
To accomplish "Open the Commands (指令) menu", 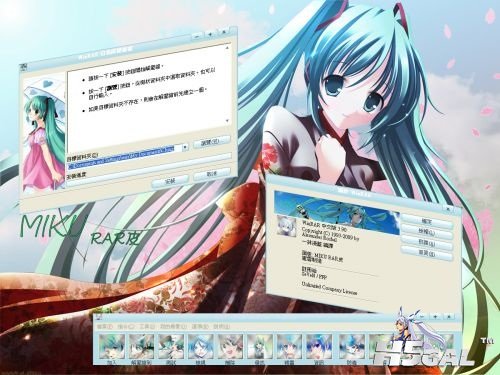I will tap(126, 327).
